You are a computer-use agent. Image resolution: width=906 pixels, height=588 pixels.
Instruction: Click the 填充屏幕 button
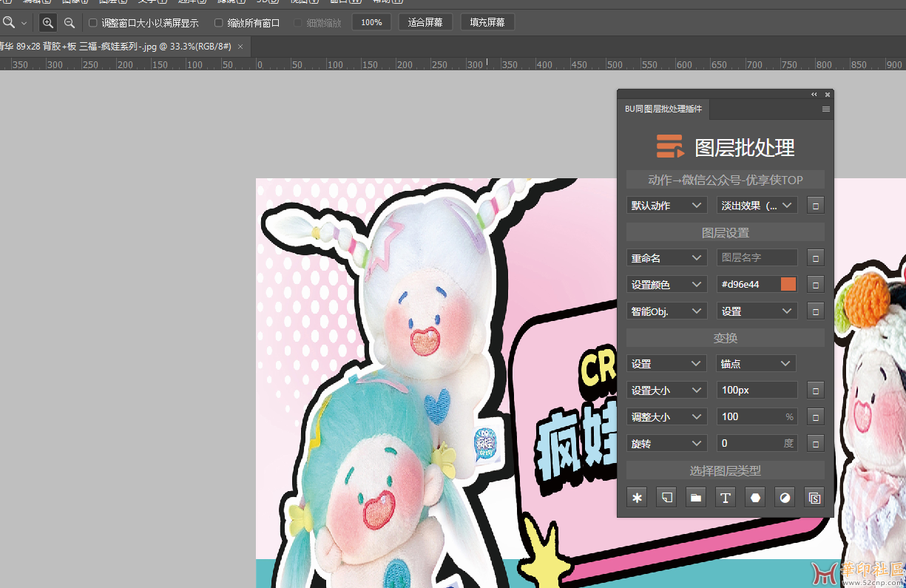[487, 23]
